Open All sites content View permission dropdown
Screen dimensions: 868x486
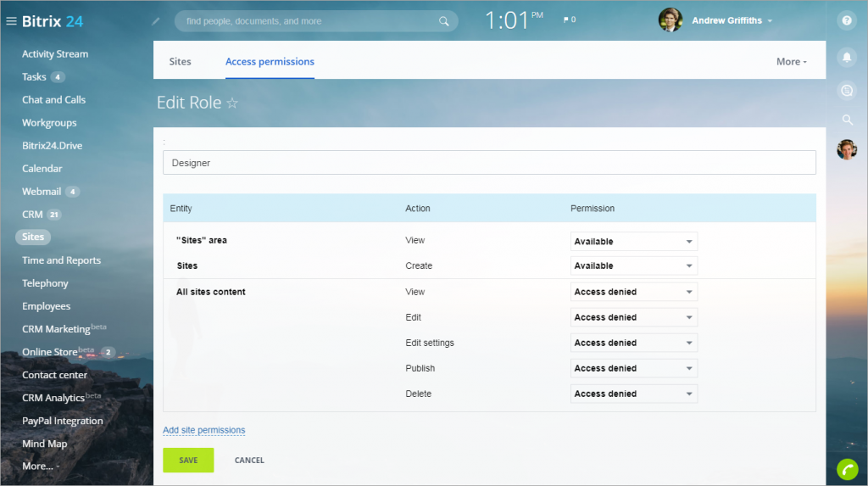[x=634, y=292]
